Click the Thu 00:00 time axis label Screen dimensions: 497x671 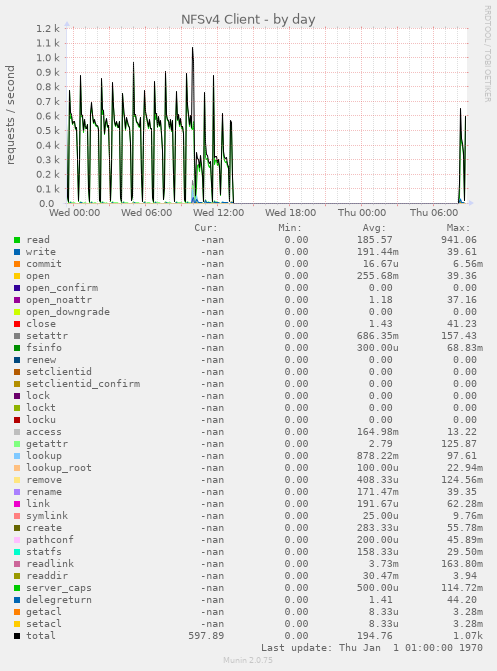click(362, 213)
